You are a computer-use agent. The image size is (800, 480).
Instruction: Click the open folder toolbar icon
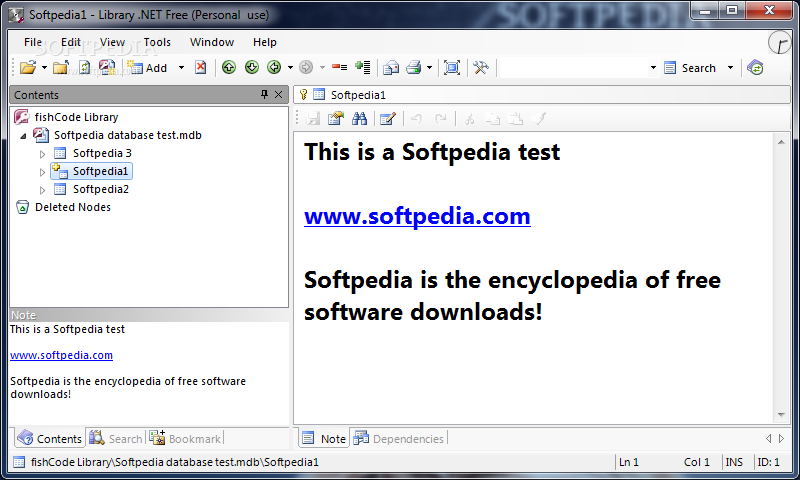(28, 67)
